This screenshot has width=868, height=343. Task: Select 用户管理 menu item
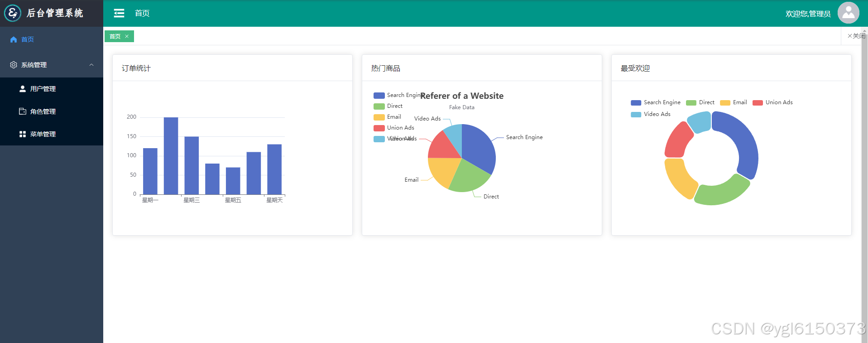coord(52,89)
